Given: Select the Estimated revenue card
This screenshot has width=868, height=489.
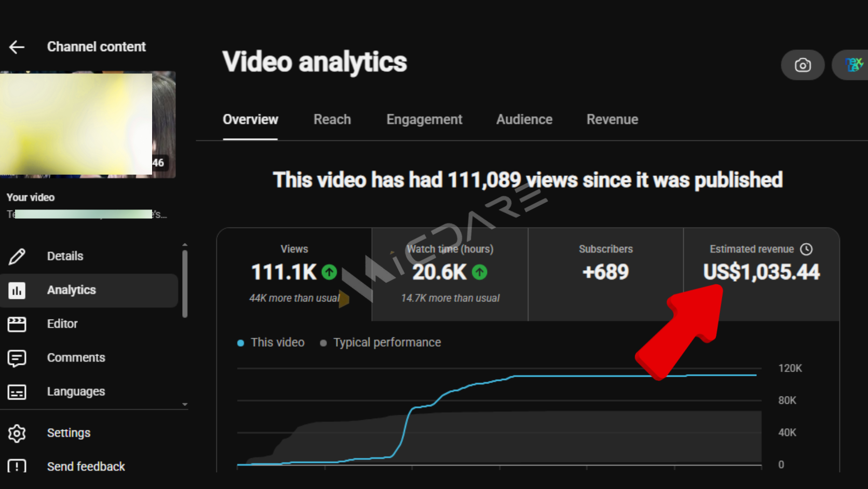Looking at the screenshot, I should click(x=762, y=274).
